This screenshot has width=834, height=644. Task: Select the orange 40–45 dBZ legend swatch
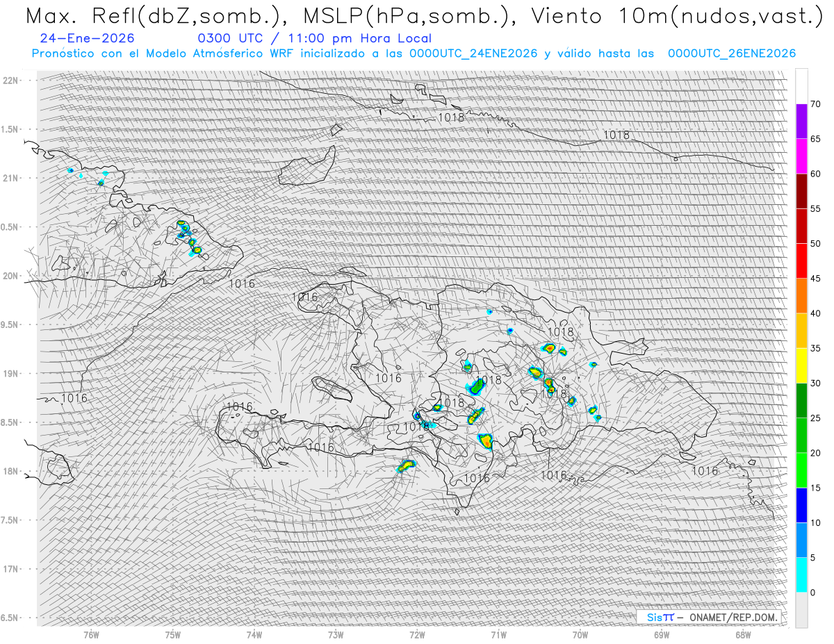point(801,296)
